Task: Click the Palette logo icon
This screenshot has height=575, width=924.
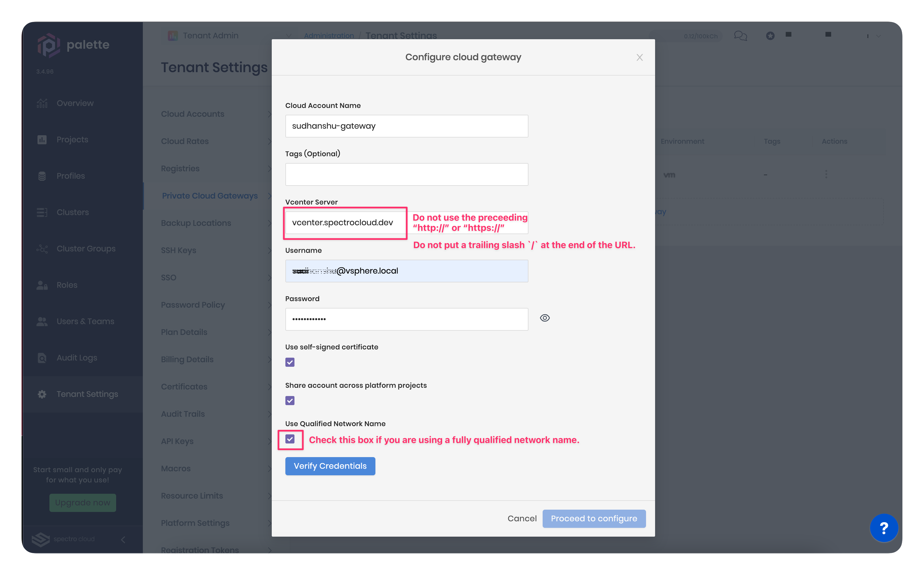Action: pyautogui.click(x=49, y=45)
